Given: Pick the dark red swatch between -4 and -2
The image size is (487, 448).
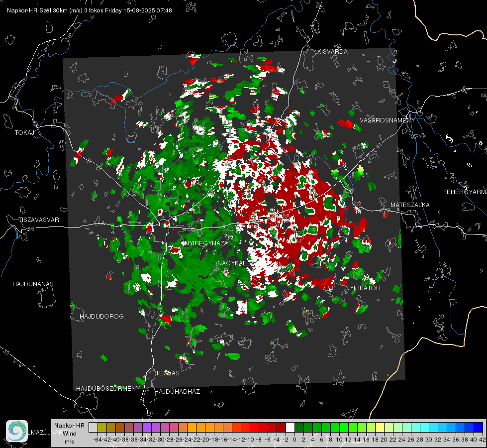Looking at the screenshot, I should point(281,427).
